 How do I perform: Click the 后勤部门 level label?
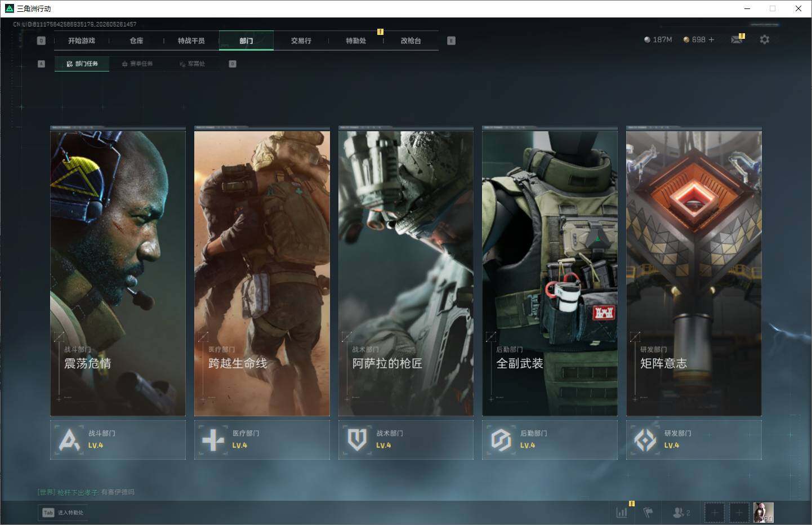tap(528, 445)
